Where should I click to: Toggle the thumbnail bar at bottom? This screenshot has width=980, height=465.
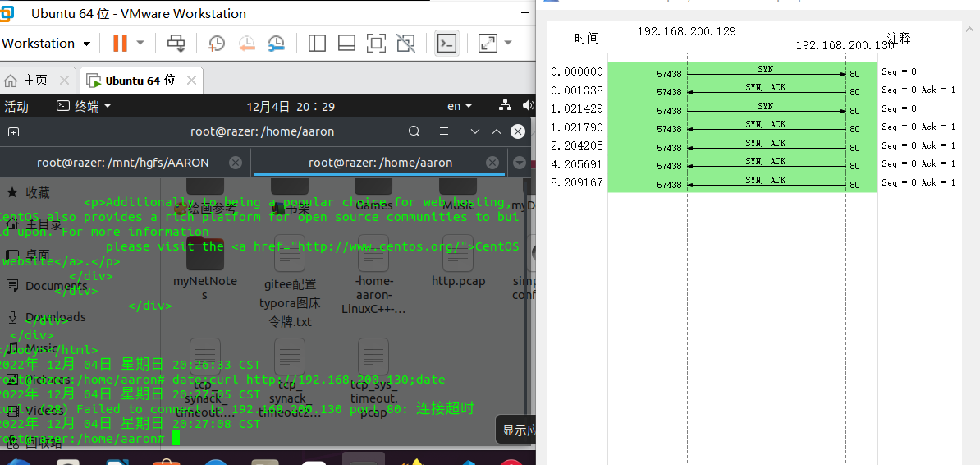pos(346,44)
